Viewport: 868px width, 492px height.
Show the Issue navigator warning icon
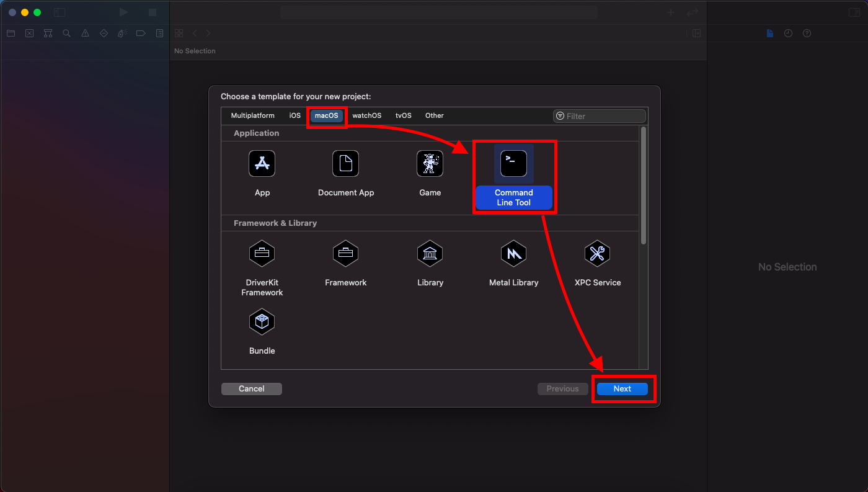(85, 34)
